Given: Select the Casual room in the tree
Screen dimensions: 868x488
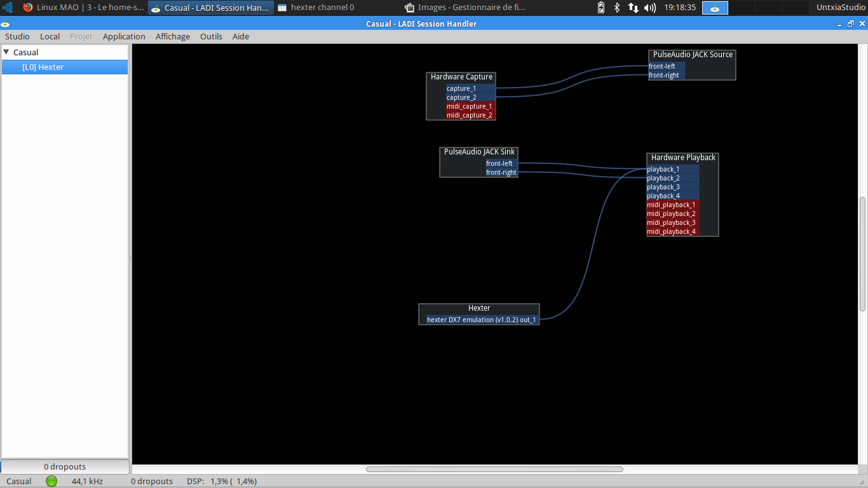Looking at the screenshot, I should [26, 52].
